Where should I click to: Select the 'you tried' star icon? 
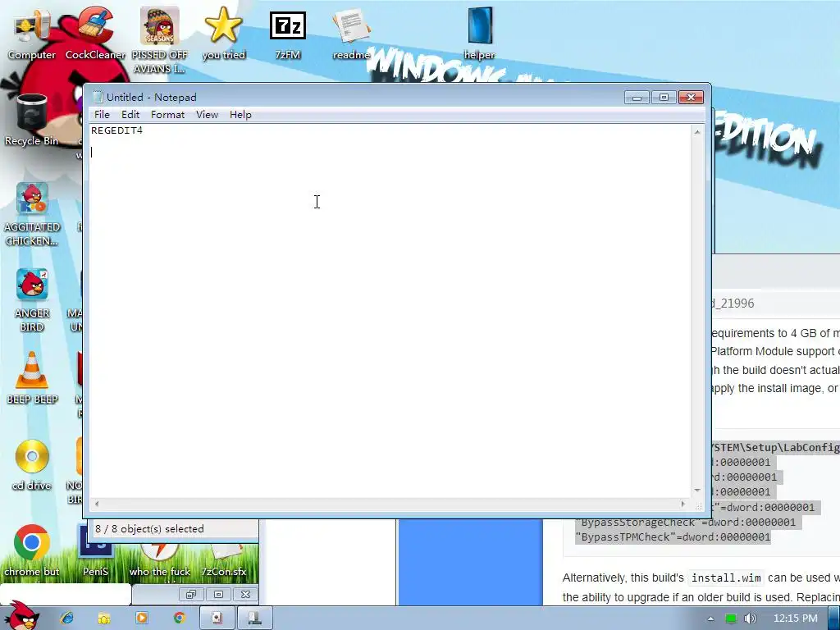(x=223, y=33)
